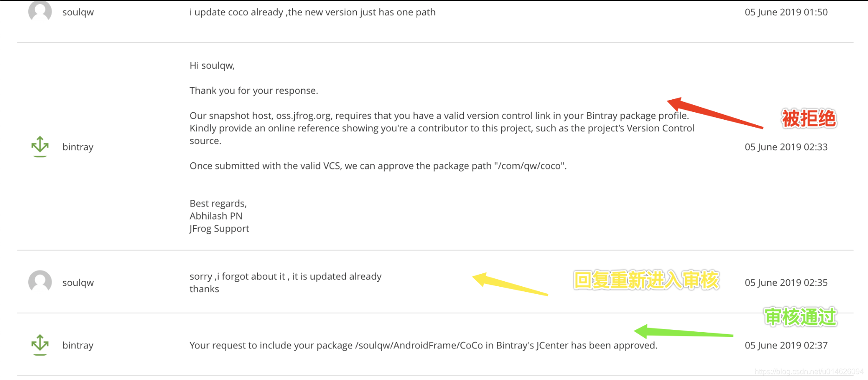The image size is (868, 380).
Task: Click the yellow arrow annotation
Action: 510,284
